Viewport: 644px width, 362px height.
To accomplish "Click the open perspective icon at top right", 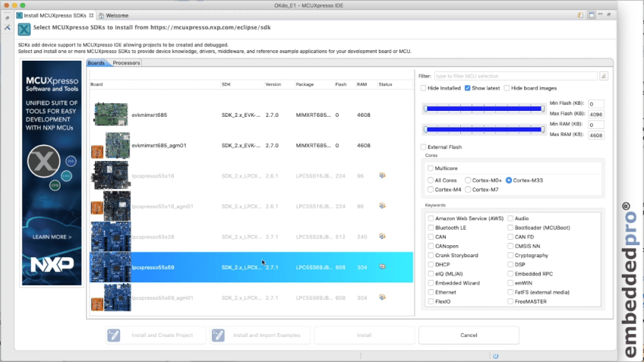I will [579, 14].
